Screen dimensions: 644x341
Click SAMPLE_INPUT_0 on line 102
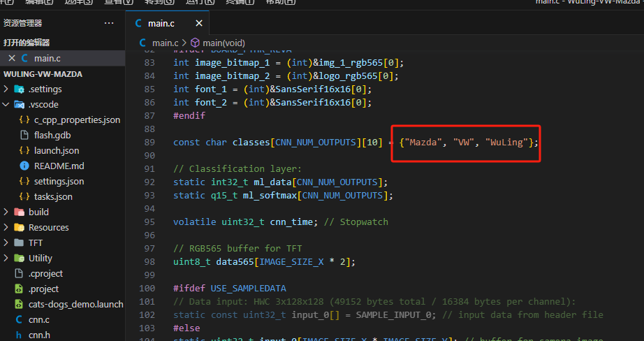[393, 315]
